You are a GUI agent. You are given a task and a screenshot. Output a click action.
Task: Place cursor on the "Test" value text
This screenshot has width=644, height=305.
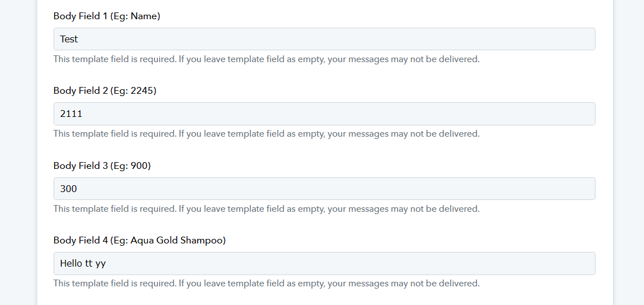(x=69, y=39)
